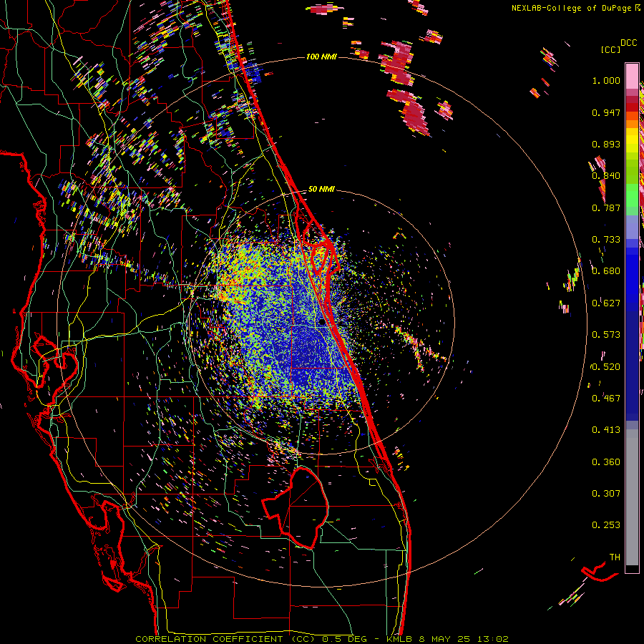Screen dimensions: 644x644
Task: Click the [CC] legend heading
Action: point(610,49)
